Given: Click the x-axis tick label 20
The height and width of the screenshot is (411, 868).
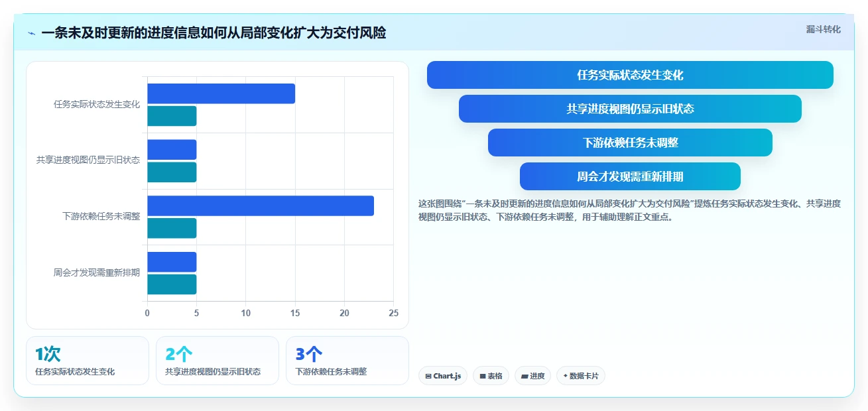Looking at the screenshot, I should 344,313.
